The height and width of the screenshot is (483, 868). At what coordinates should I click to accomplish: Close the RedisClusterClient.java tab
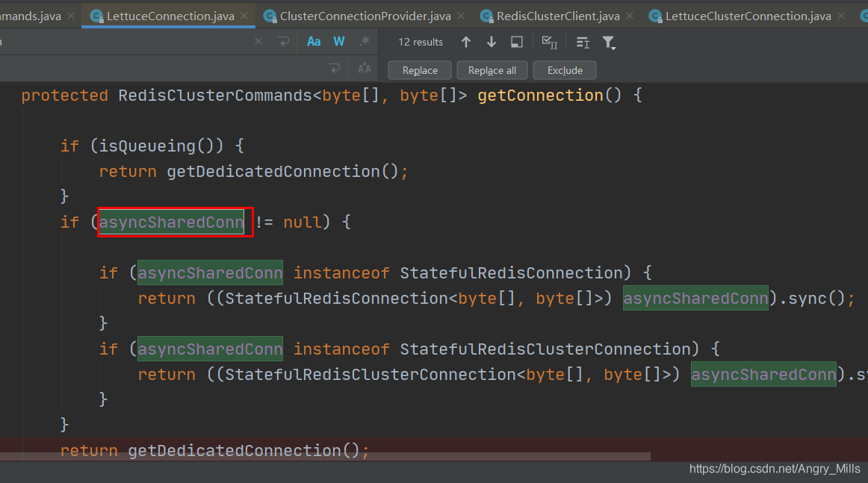[630, 16]
